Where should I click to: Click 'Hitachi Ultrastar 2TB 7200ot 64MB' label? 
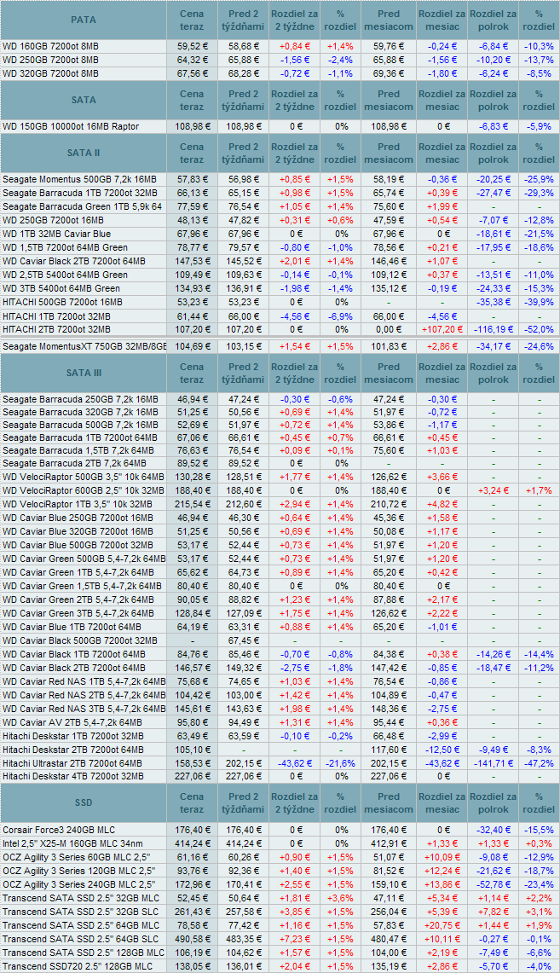coord(72,763)
